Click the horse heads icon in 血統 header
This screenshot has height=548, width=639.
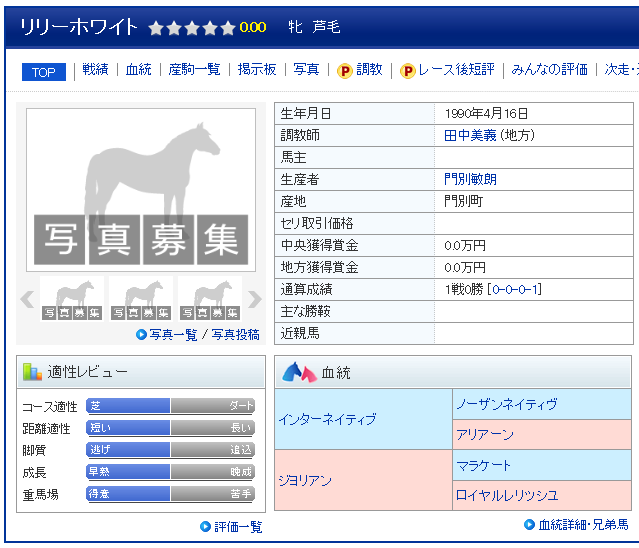click(300, 372)
